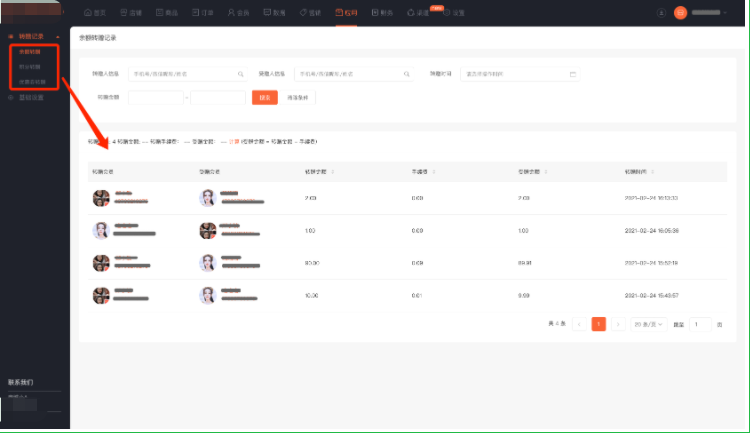Click sender avatar in the 2.00 row
This screenshot has height=435, width=755.
pos(101,198)
